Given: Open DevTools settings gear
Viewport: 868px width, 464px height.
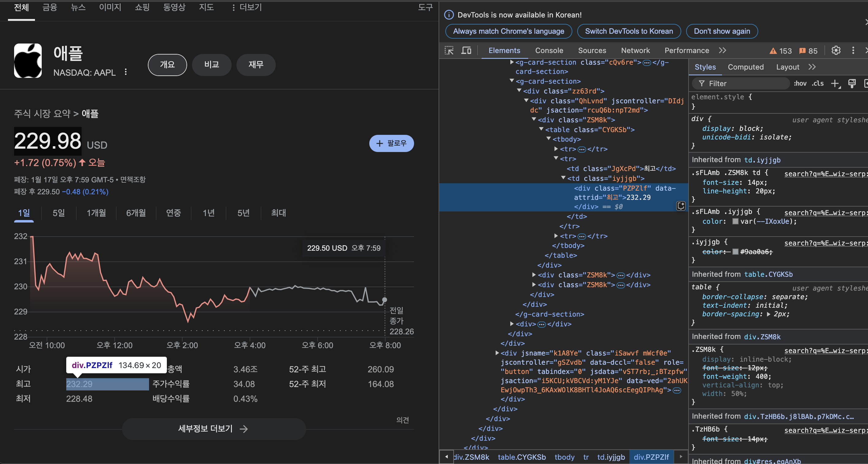Looking at the screenshot, I should point(836,51).
